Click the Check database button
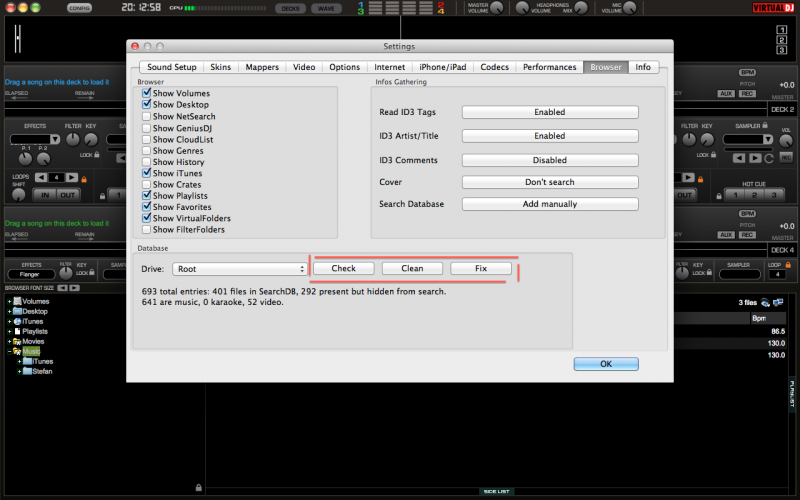This screenshot has height=500, width=800. click(343, 268)
